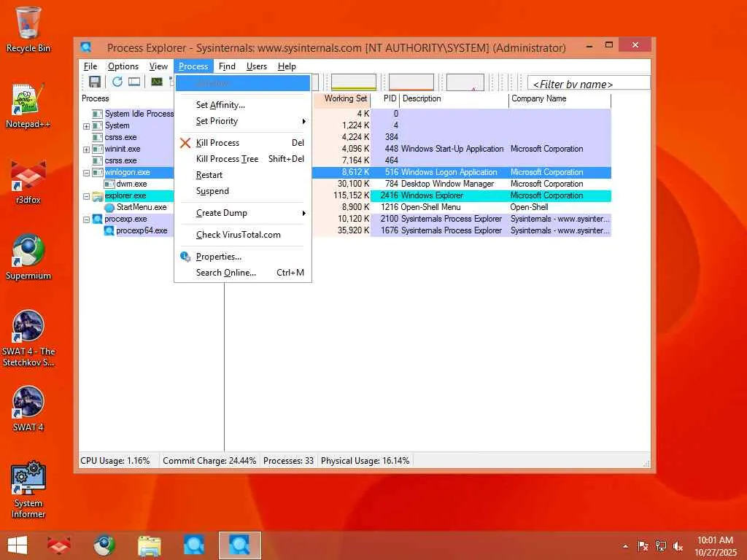Expand the System process tree node
This screenshot has width=747, height=560.
[x=86, y=126]
